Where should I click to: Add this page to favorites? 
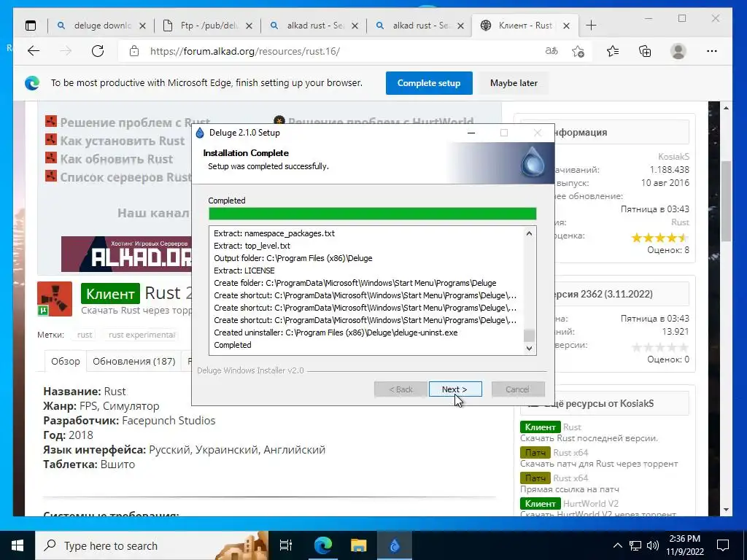click(578, 51)
